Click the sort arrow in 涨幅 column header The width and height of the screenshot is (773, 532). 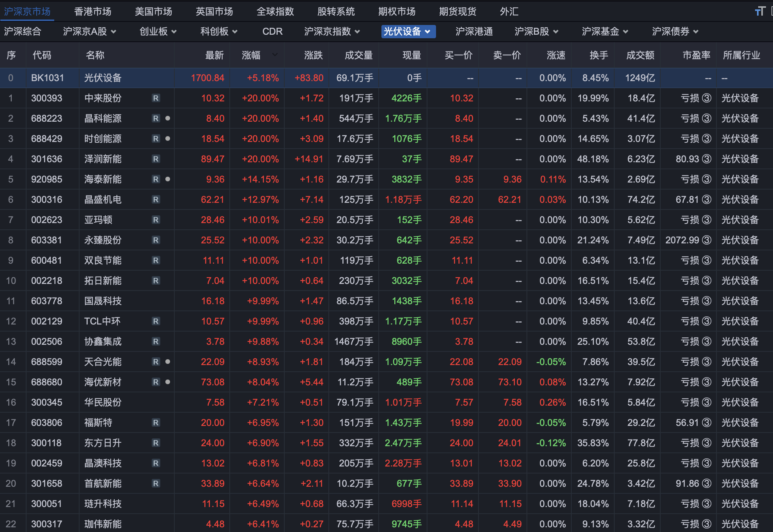(x=275, y=55)
